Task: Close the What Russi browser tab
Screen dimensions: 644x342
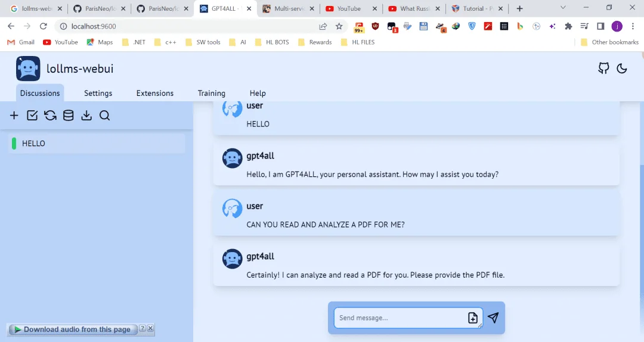Action: point(438,8)
